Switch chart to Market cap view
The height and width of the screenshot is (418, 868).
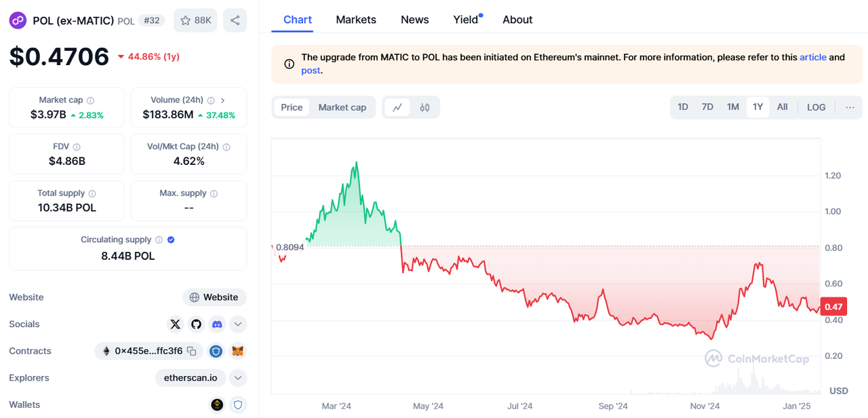342,107
